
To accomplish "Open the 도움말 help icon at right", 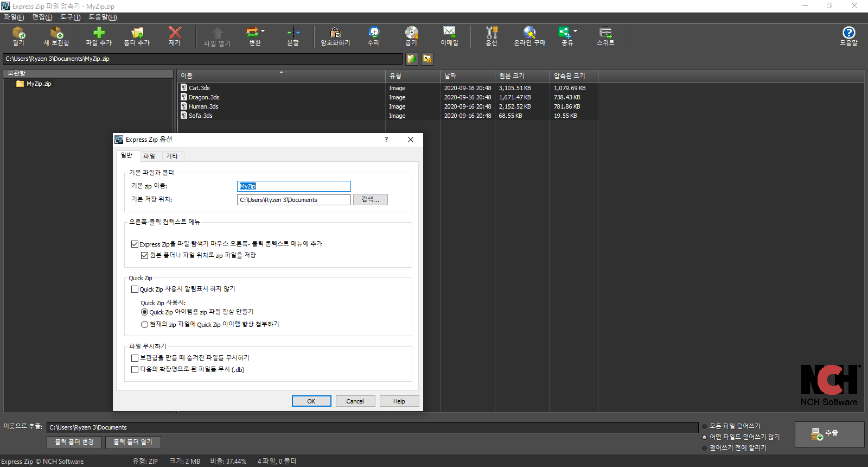I will point(848,36).
